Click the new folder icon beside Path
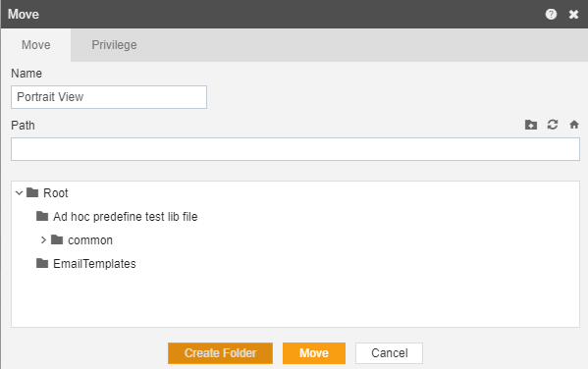 pyautogui.click(x=531, y=125)
